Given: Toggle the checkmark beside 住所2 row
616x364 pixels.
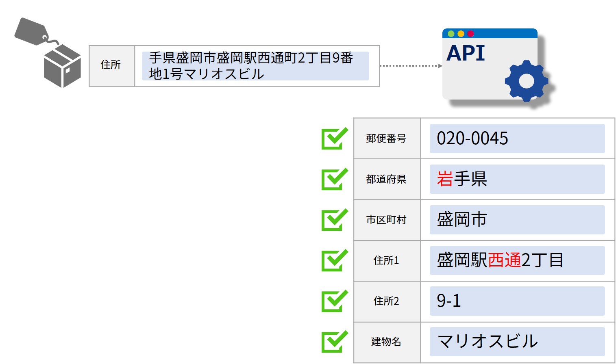Looking at the screenshot, I should click(335, 301).
